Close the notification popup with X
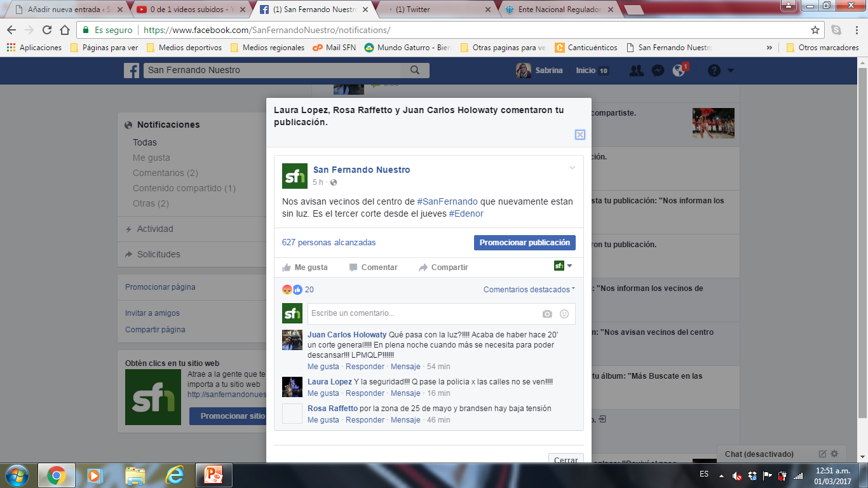The height and width of the screenshot is (488, 868). (x=580, y=135)
